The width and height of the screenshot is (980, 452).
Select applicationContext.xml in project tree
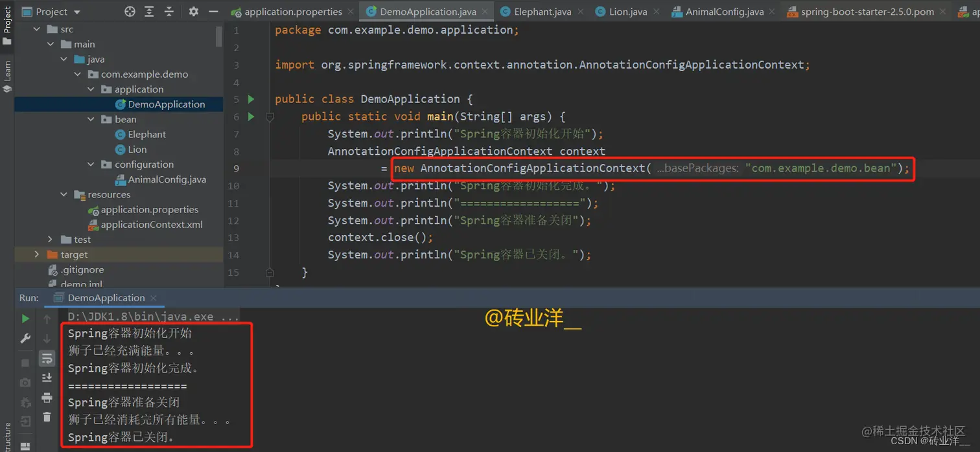[x=145, y=225]
